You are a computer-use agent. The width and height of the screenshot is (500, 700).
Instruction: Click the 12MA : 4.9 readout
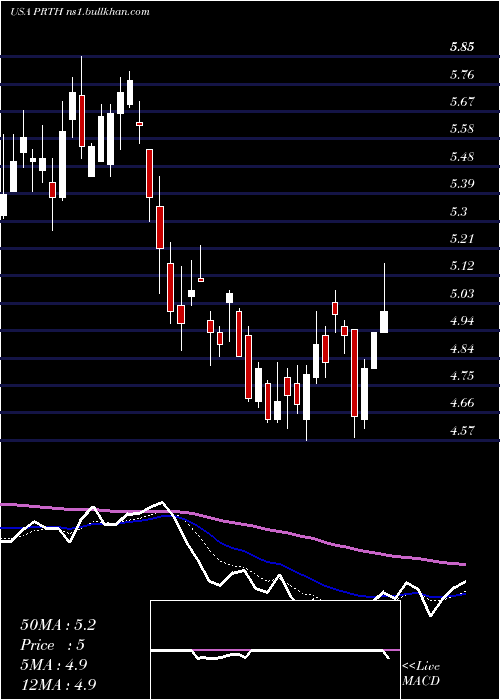[x=58, y=684]
